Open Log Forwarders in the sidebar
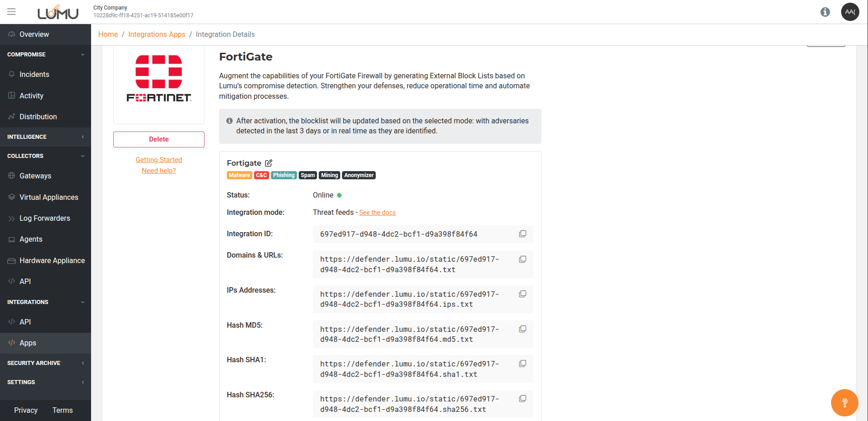The width and height of the screenshot is (868, 421). coord(45,218)
